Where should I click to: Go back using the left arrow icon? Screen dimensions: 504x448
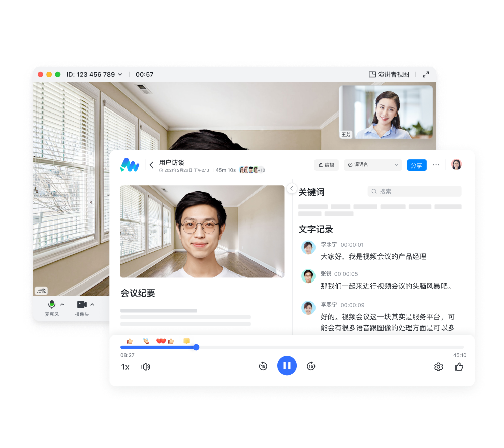tap(151, 165)
